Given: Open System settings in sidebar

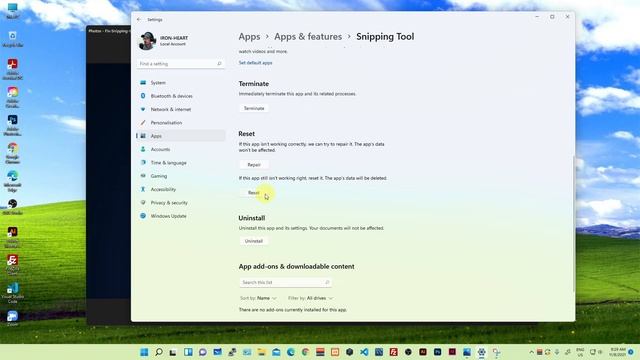Looking at the screenshot, I should [181, 82].
